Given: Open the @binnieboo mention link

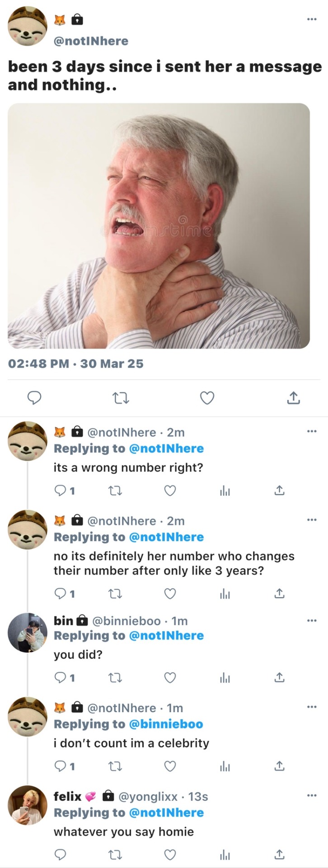Looking at the screenshot, I should pos(166,724).
